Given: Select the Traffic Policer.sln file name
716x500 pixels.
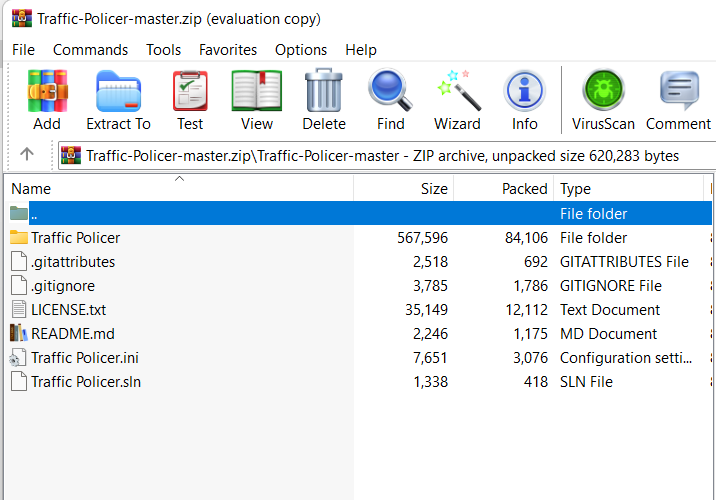Looking at the screenshot, I should (x=86, y=382).
